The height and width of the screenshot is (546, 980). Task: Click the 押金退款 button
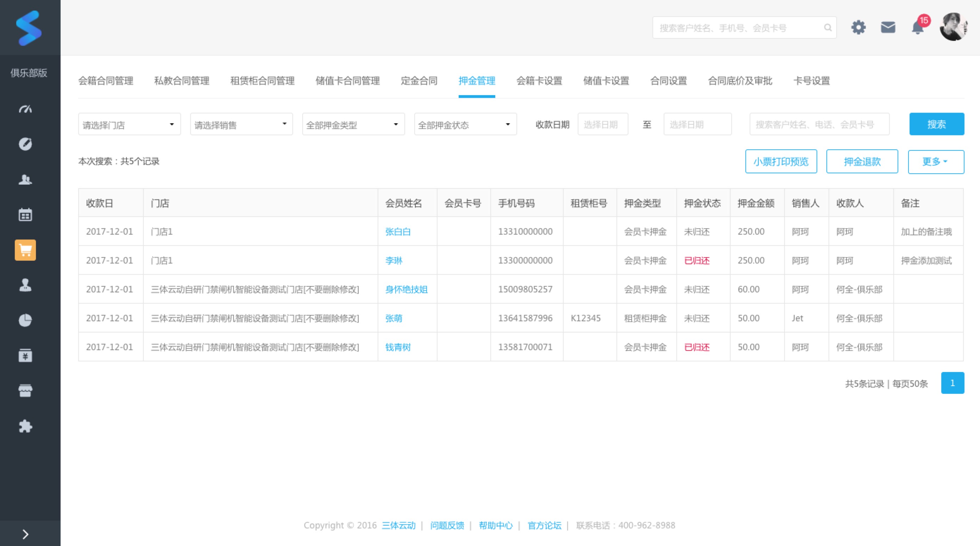(862, 161)
